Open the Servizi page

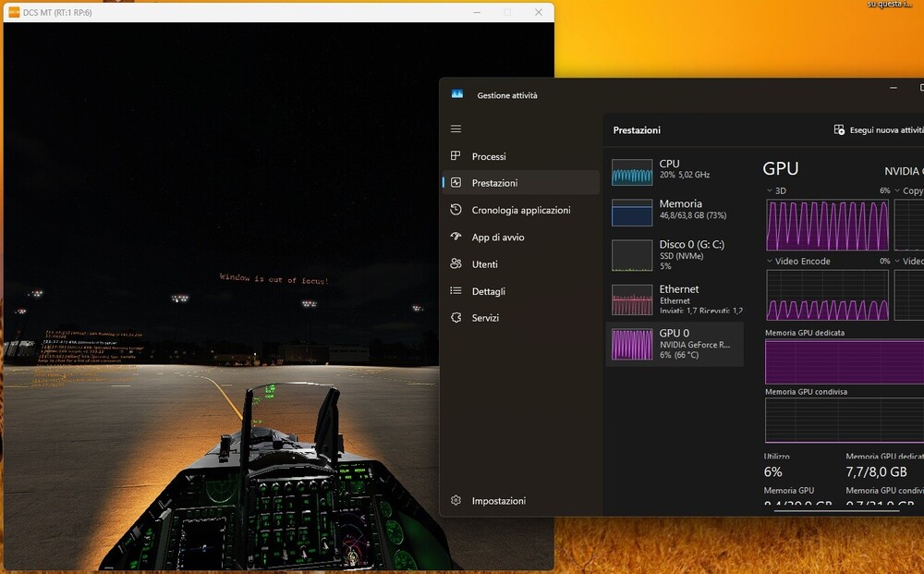point(520,318)
